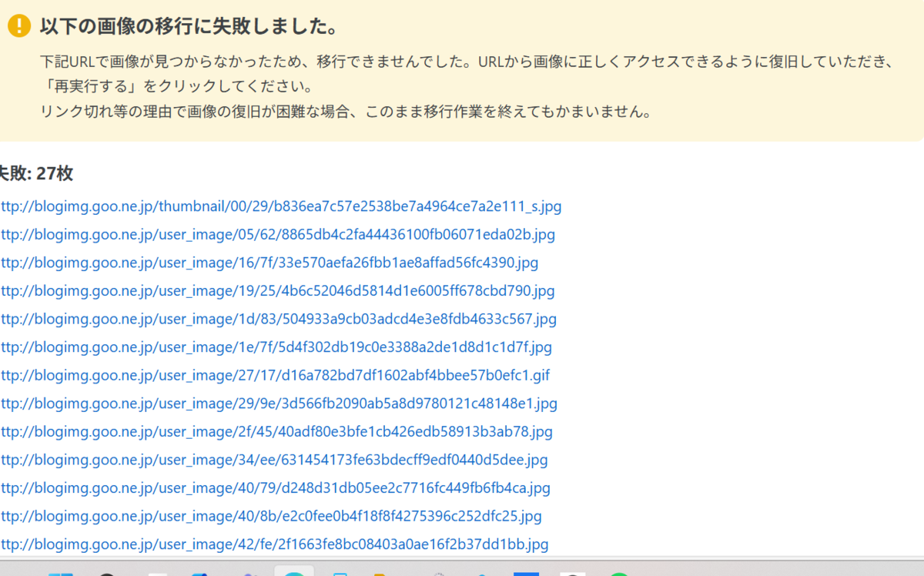The width and height of the screenshot is (924, 576).
Task: Open the GIF link ending d16a782bd7df1602abf4bbee57b0efc1.gif
Action: pyautogui.click(x=275, y=375)
